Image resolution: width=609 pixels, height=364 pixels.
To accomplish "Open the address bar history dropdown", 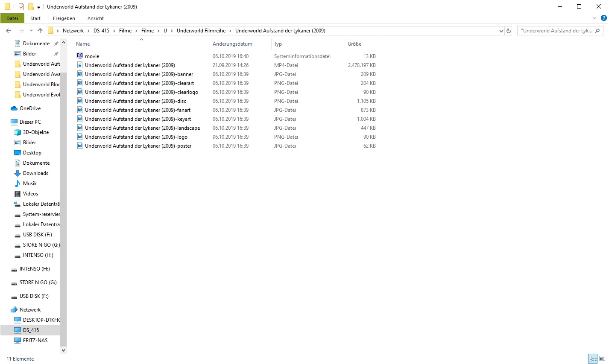I will pyautogui.click(x=501, y=31).
